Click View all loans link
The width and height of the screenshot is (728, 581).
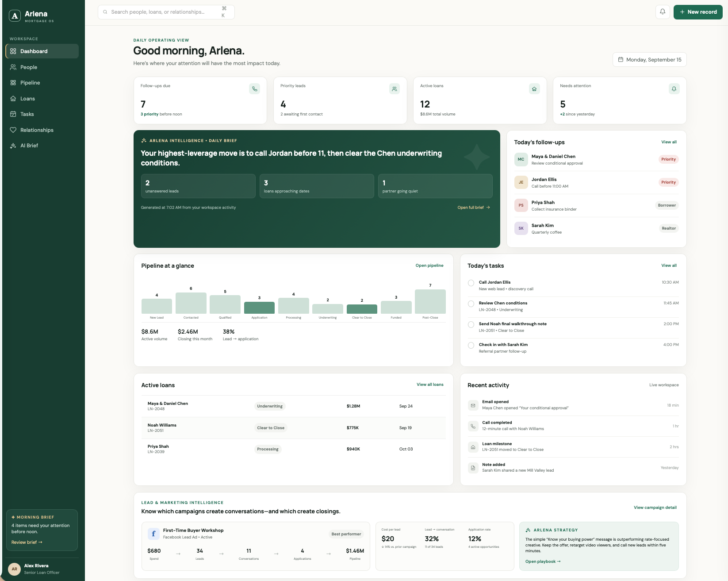pos(430,385)
